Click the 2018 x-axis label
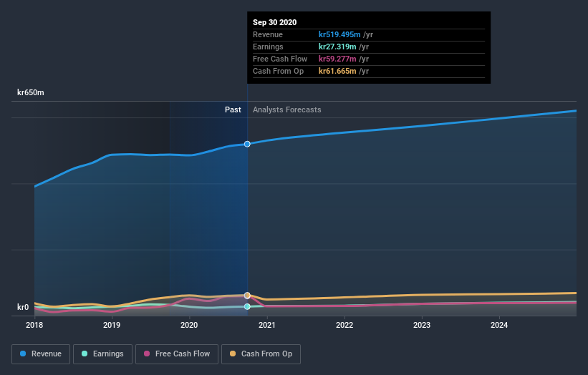588x375 pixels. (34, 325)
